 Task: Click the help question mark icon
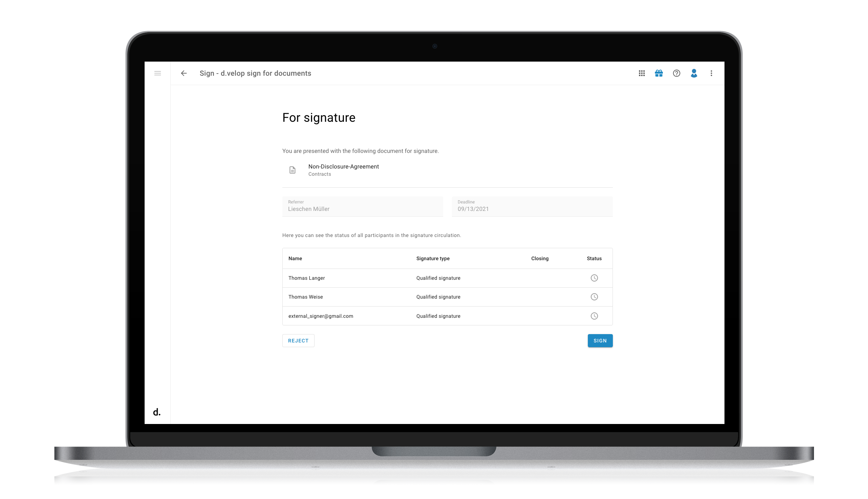[677, 73]
